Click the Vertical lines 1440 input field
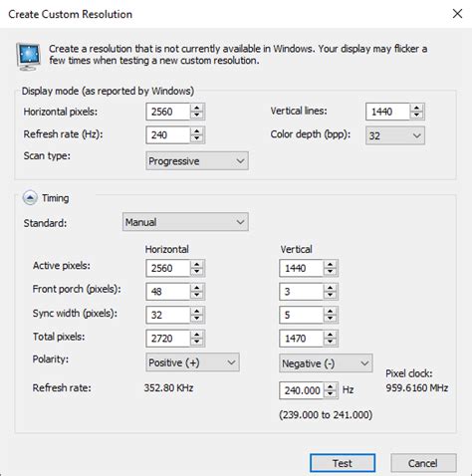 tap(388, 112)
